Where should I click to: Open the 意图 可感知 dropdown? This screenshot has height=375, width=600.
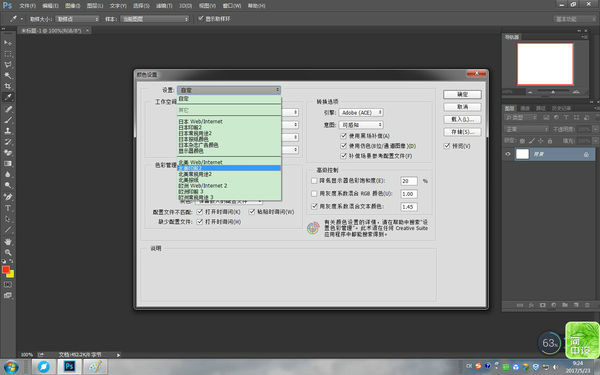click(x=361, y=125)
